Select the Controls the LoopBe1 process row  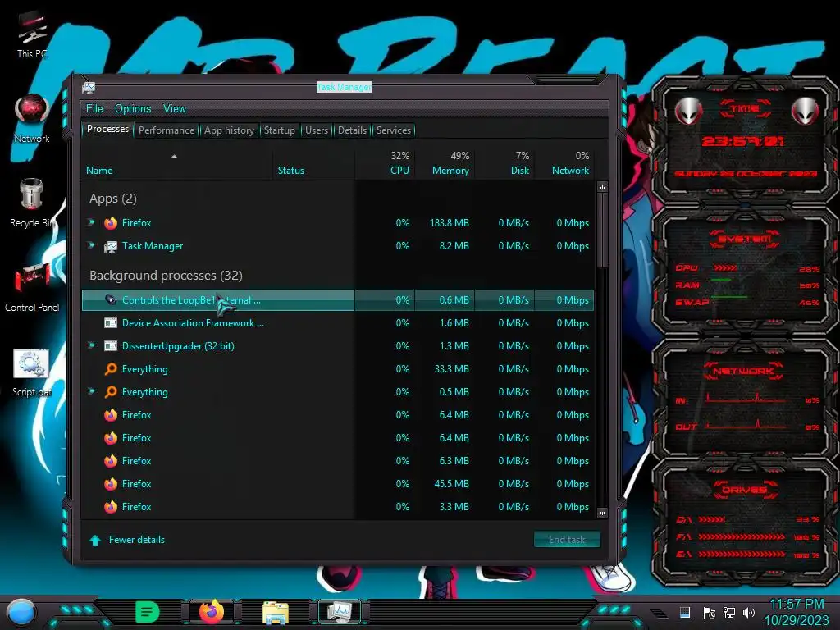338,300
